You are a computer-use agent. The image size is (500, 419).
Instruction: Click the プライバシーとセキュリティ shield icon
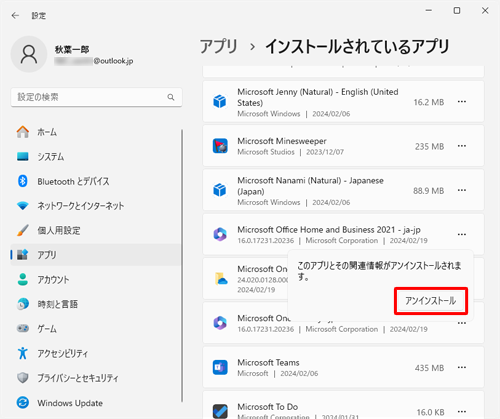pyautogui.click(x=23, y=378)
